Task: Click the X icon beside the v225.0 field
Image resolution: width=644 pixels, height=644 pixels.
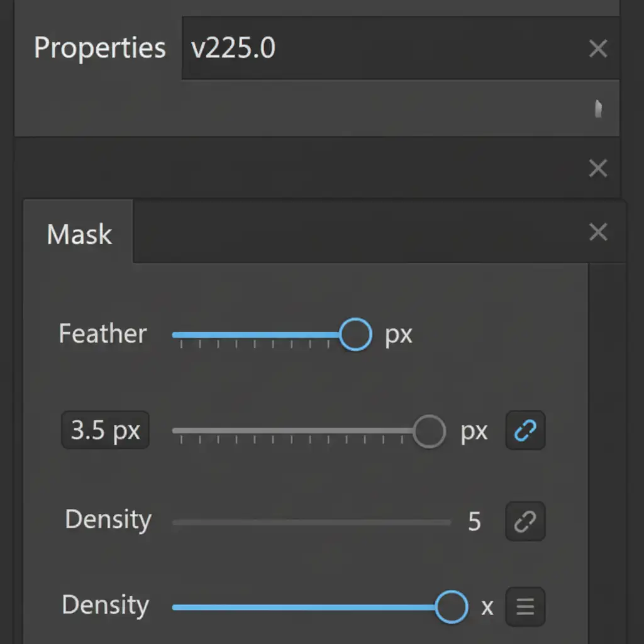Action: pyautogui.click(x=598, y=48)
